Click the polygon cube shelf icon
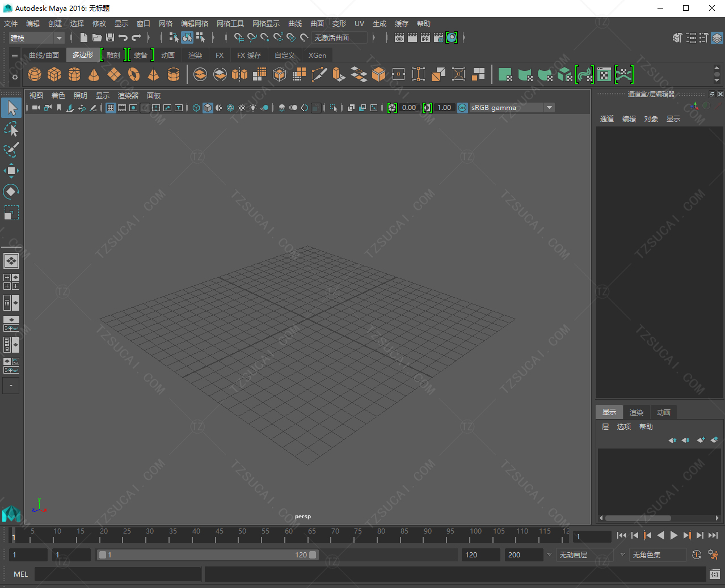This screenshot has width=725, height=588. coord(54,74)
